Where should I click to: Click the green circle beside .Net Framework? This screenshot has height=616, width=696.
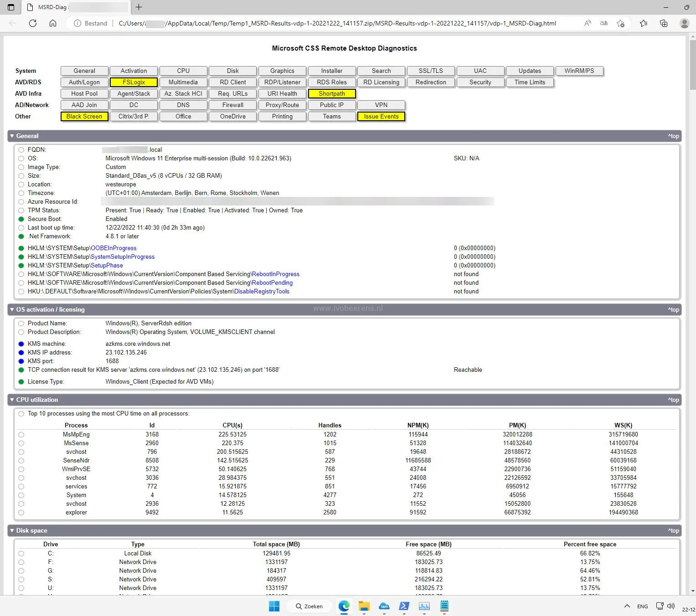[21, 236]
